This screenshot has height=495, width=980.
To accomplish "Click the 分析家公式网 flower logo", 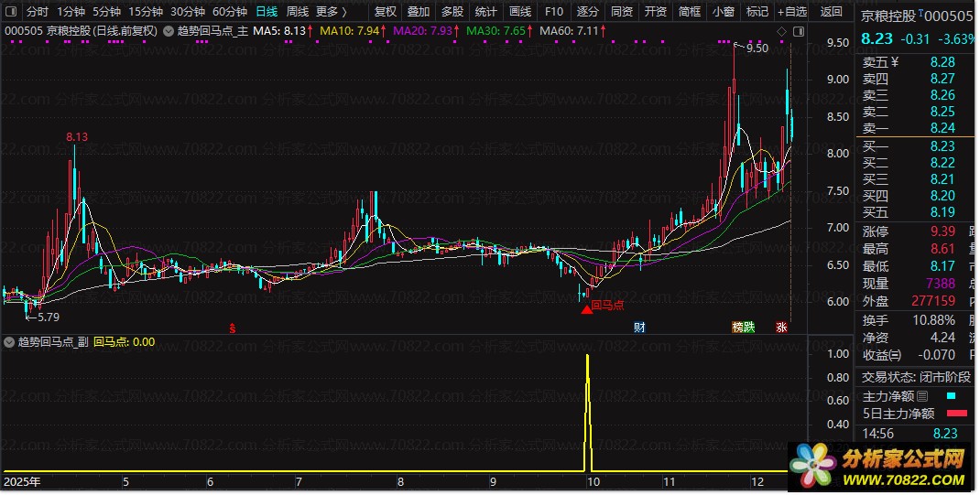I will tap(812, 465).
